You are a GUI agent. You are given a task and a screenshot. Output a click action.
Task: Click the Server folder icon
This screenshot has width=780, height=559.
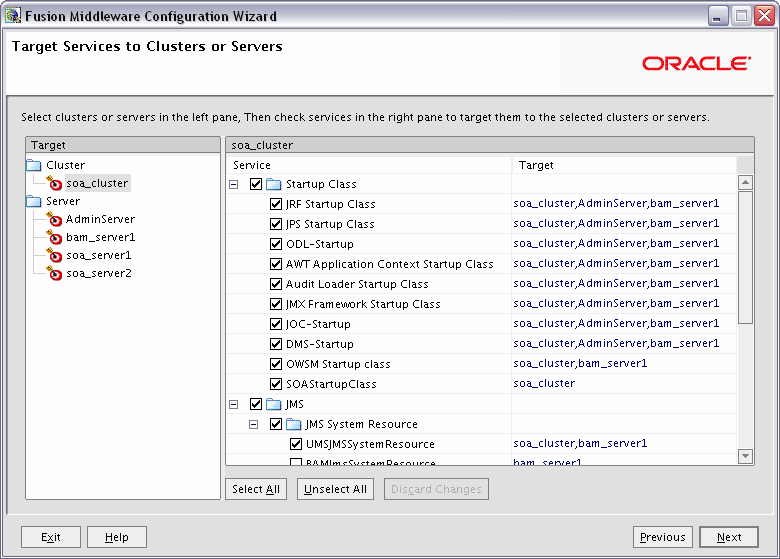coord(34,201)
